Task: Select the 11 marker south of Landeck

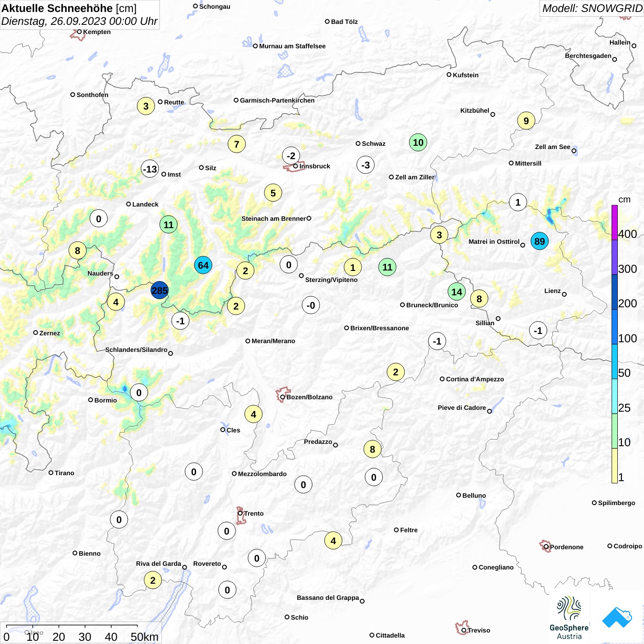Action: click(168, 224)
